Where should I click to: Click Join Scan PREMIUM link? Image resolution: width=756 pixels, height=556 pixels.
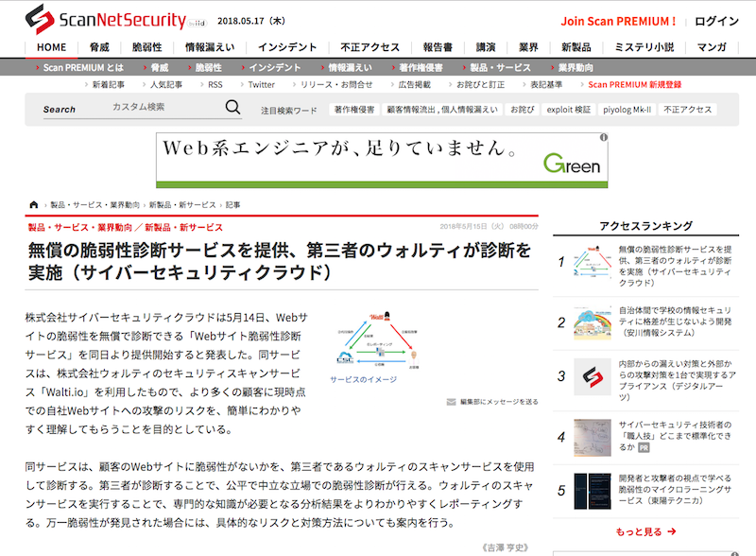pos(618,21)
